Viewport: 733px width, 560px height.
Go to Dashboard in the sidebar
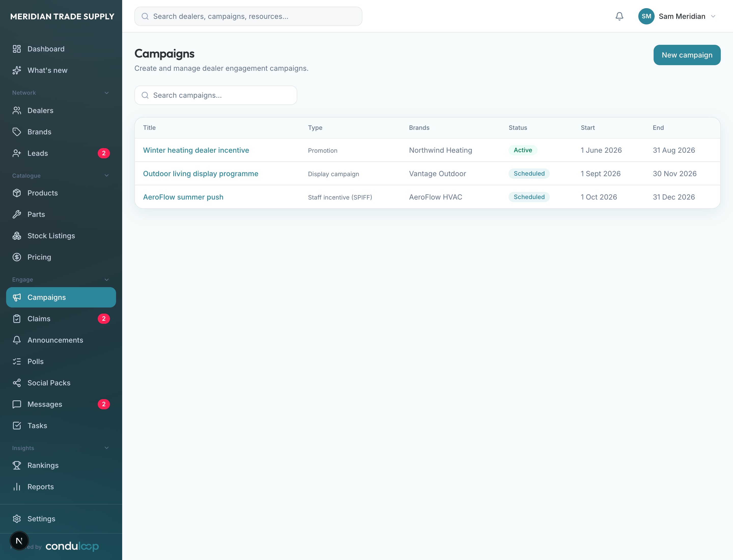(61, 49)
